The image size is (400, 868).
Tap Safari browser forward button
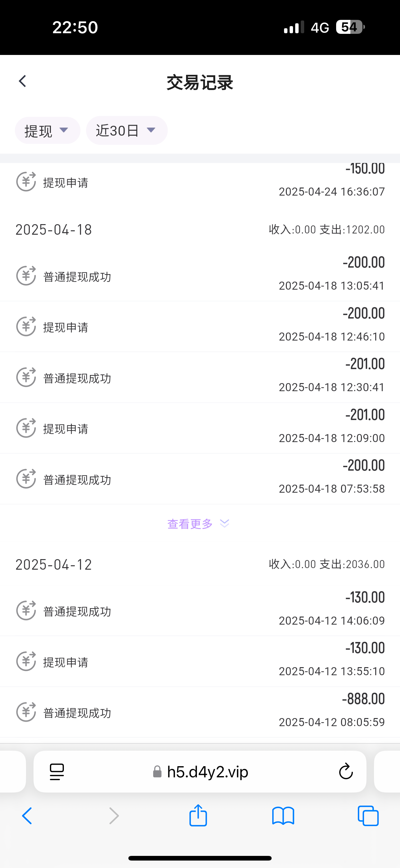(x=114, y=816)
